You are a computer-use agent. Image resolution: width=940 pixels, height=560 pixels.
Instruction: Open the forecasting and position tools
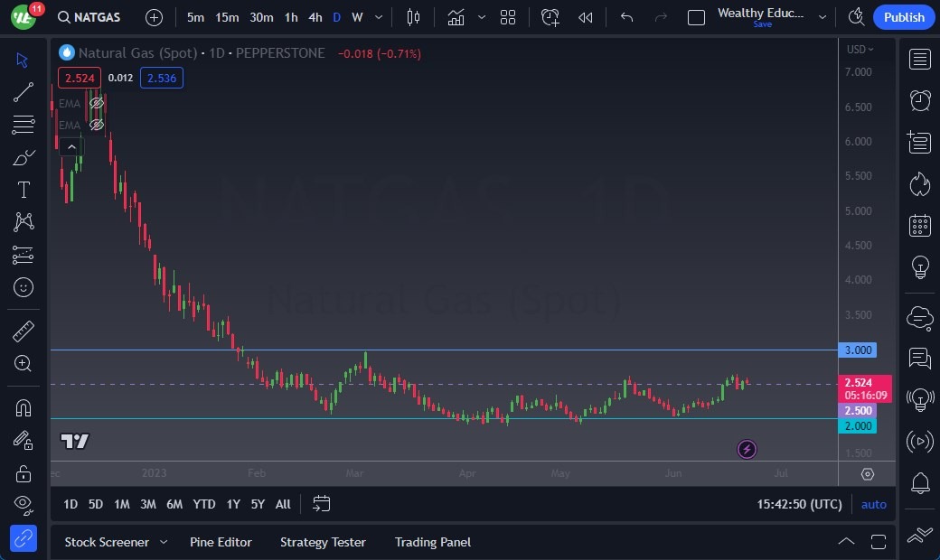[23, 255]
